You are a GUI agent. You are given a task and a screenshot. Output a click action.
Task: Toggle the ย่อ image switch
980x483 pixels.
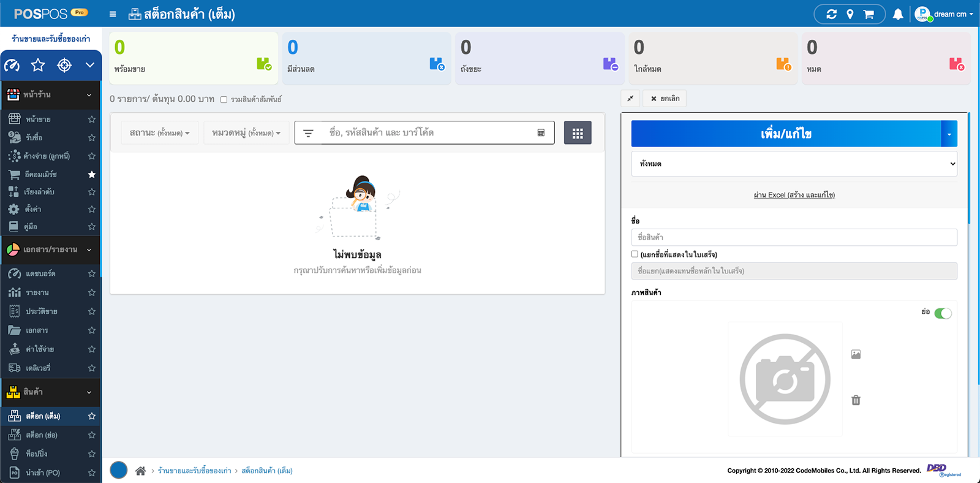[943, 313]
